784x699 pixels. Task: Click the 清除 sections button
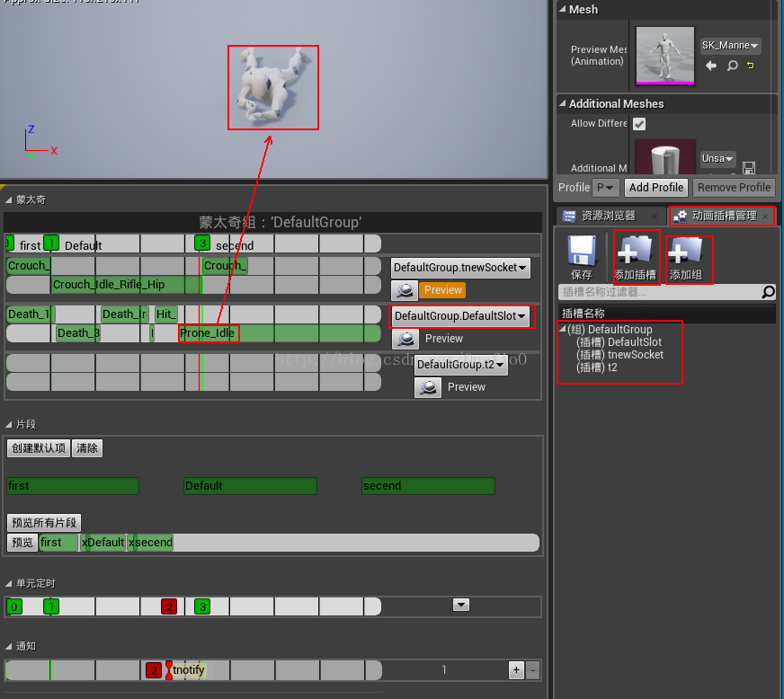(x=87, y=448)
